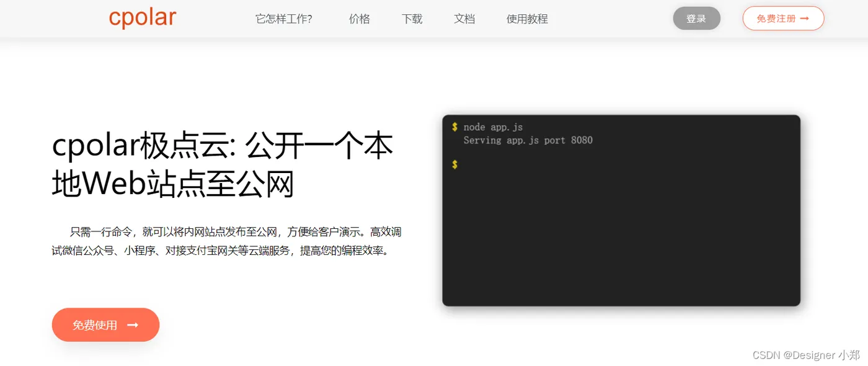Image resolution: width=868 pixels, height=366 pixels.
Task: Click 'Serving app.js port 8080' terminal output
Action: pyautogui.click(x=528, y=140)
